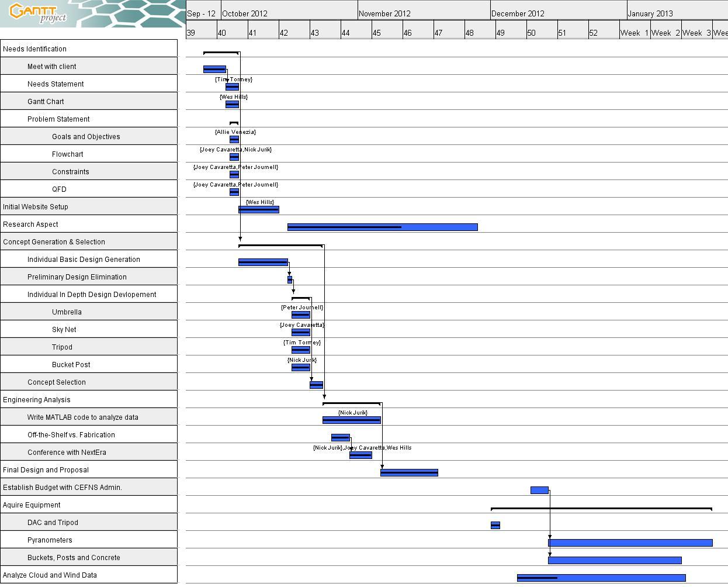Viewport: 728px width, 587px height.
Task: Select the Initial Website Setup task bar
Action: tap(259, 209)
